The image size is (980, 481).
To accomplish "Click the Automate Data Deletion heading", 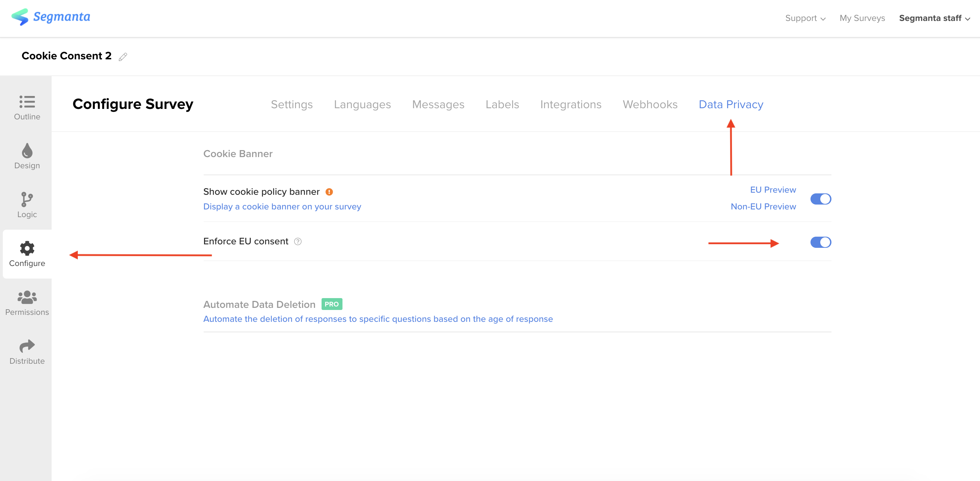I will click(x=259, y=305).
